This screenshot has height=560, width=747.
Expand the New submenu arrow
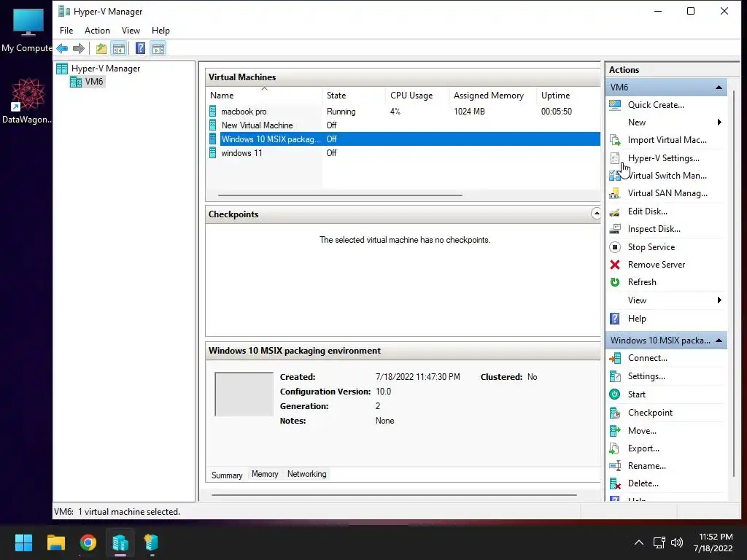click(719, 122)
